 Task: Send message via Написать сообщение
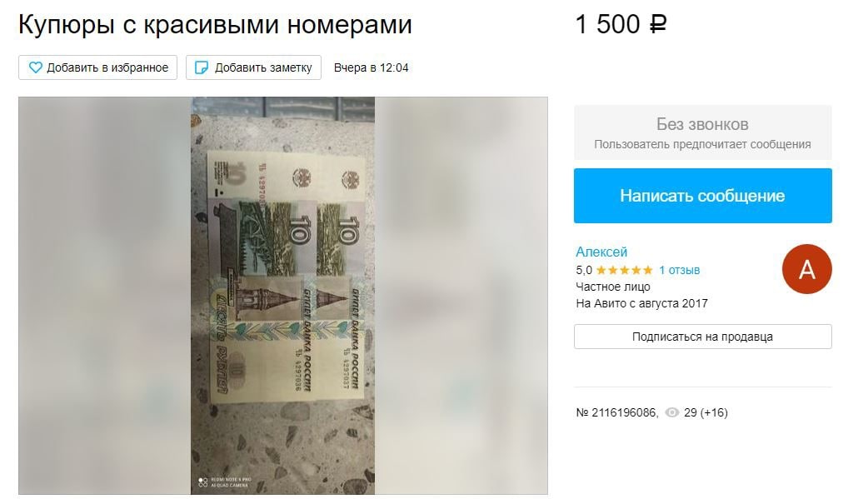702,196
